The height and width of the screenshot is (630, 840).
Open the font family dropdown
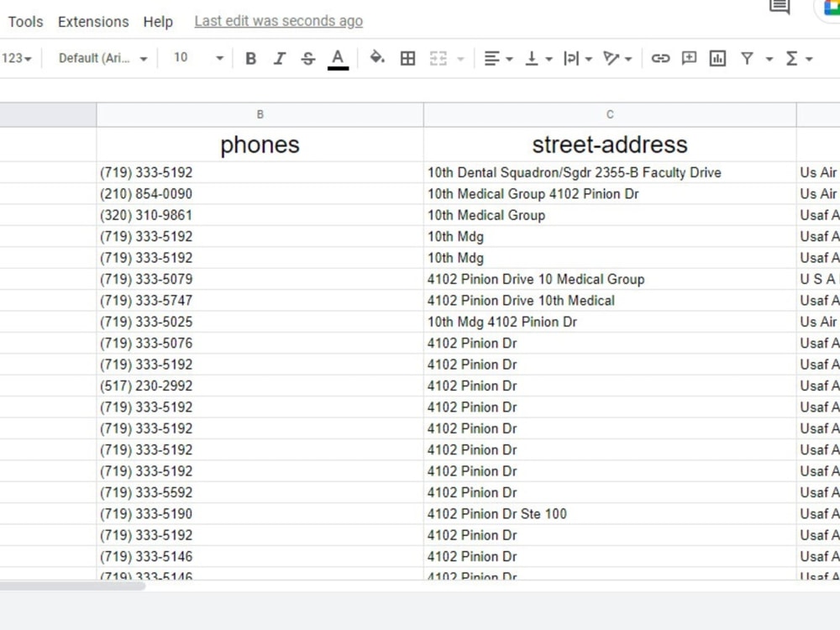coord(102,59)
